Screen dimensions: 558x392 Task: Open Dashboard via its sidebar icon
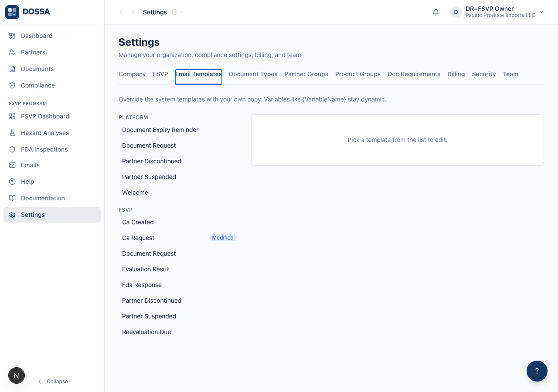(x=12, y=36)
